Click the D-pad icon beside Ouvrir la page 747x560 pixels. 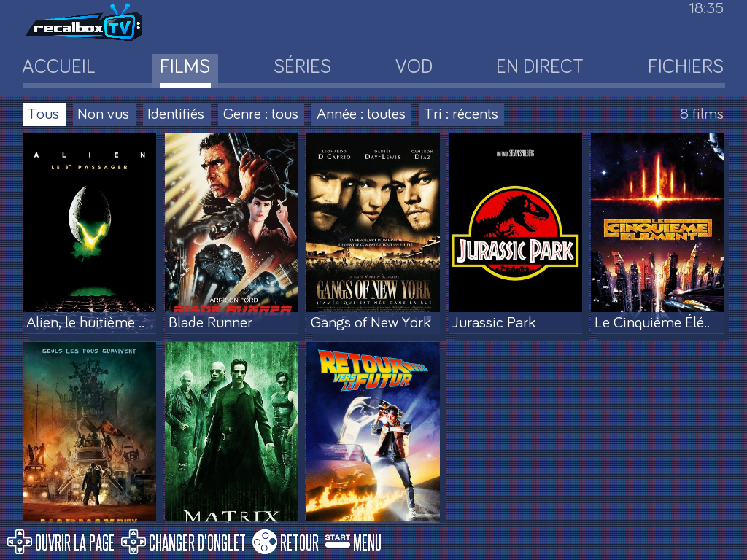tap(20, 542)
